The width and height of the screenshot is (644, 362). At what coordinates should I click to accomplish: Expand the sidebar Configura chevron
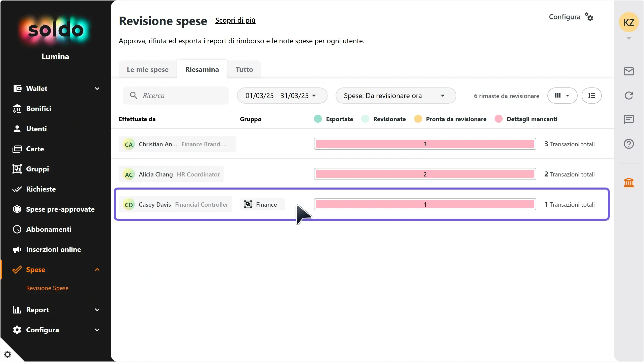(97, 330)
